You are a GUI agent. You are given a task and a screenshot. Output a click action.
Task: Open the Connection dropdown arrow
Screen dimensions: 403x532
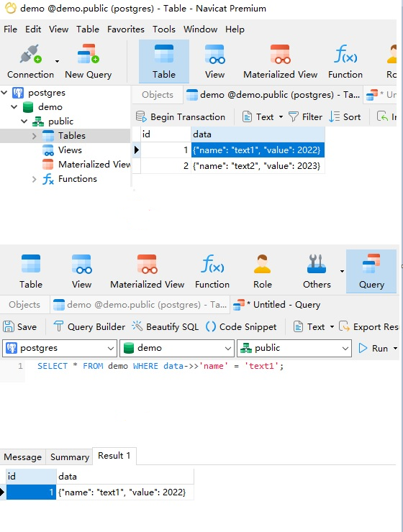tap(57, 61)
